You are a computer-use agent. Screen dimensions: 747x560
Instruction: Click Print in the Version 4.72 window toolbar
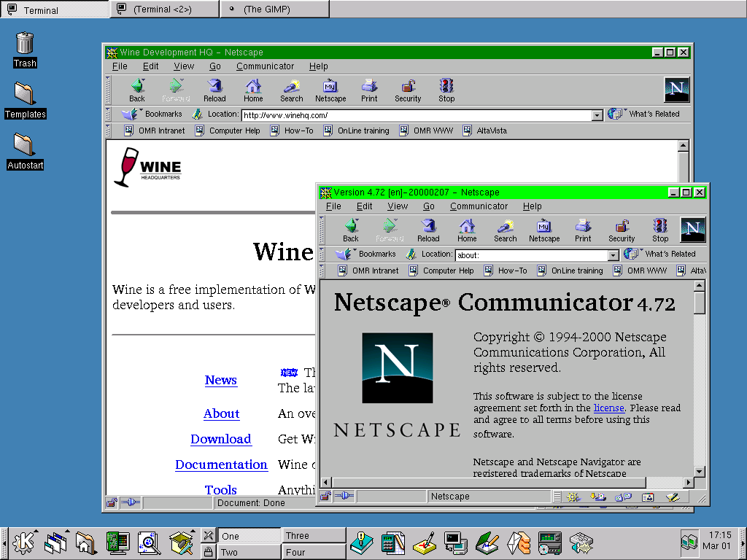[x=583, y=230]
